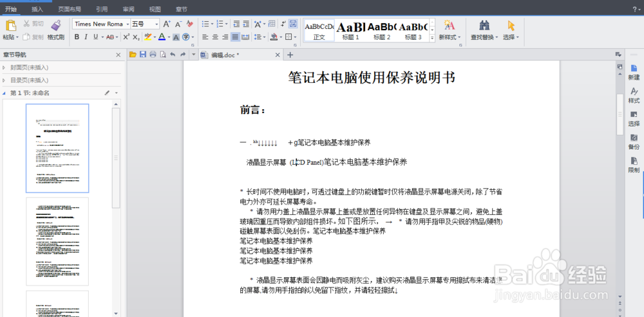Click the print icon in quick toolbar

[153, 54]
